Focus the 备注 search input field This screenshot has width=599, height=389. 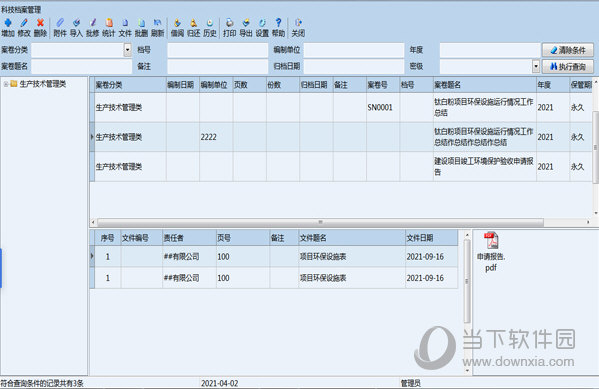pos(217,66)
